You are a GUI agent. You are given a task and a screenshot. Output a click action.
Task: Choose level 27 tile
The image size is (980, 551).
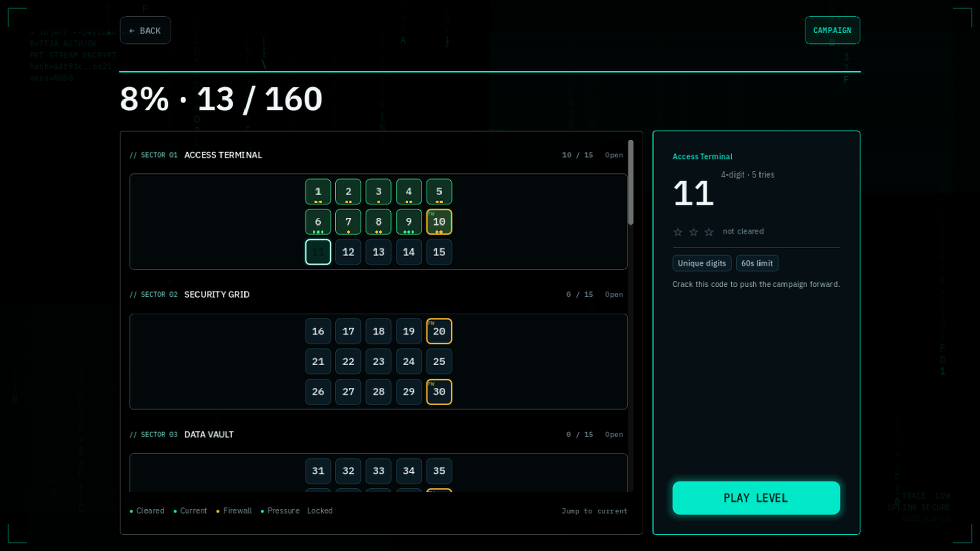(348, 392)
